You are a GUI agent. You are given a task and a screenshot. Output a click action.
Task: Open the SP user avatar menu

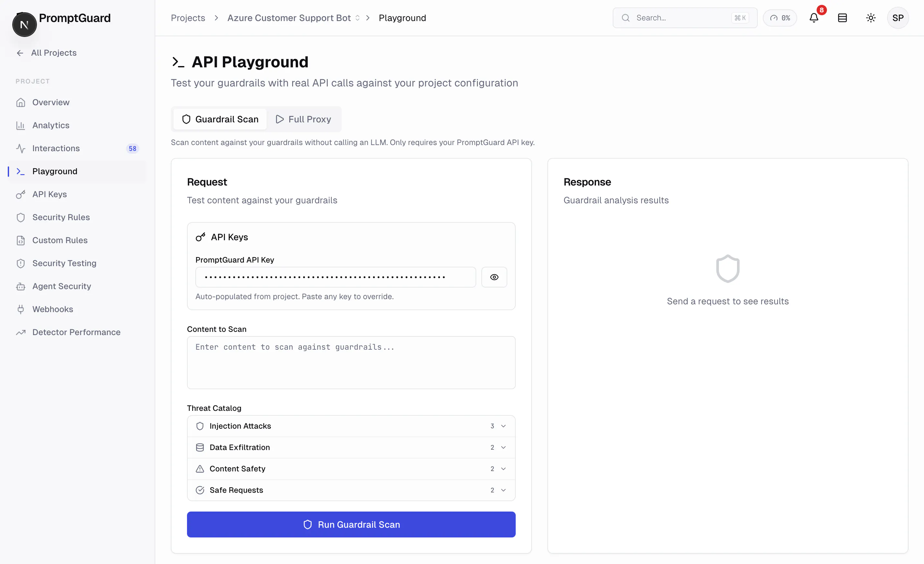click(x=898, y=17)
